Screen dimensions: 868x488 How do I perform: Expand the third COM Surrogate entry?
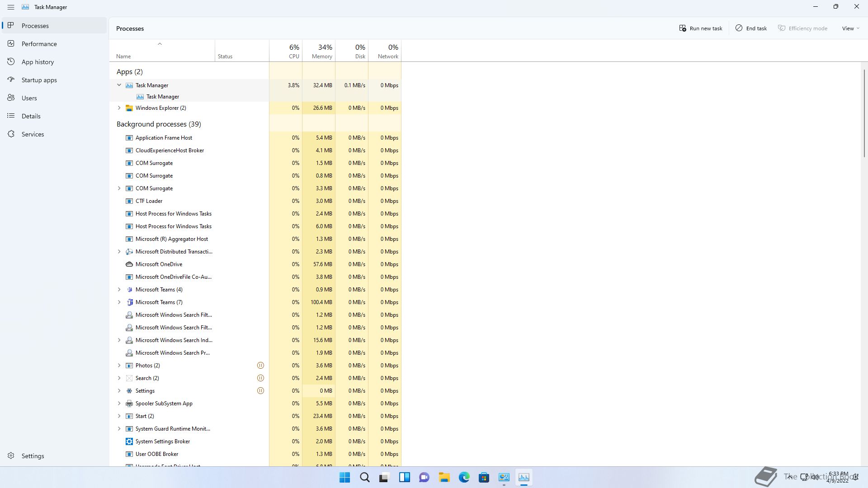point(119,188)
